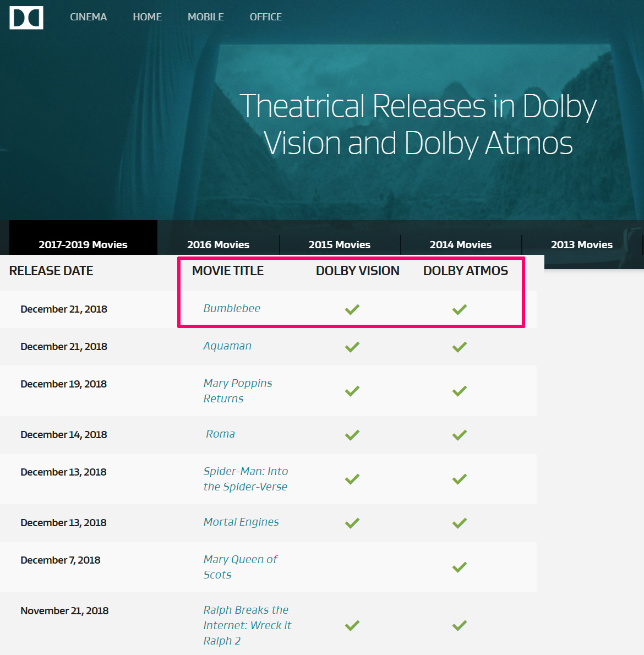Click Spider-Verse's Dolby Vision checkmark

352,479
